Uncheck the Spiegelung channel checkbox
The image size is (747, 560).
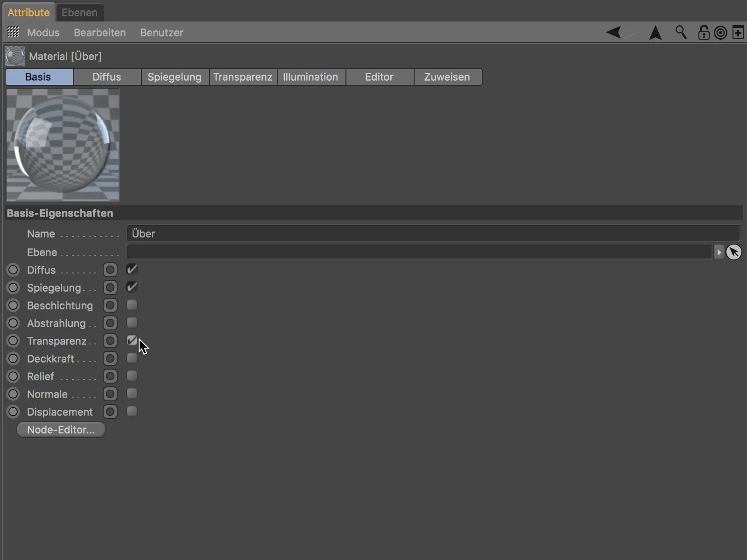pos(132,287)
